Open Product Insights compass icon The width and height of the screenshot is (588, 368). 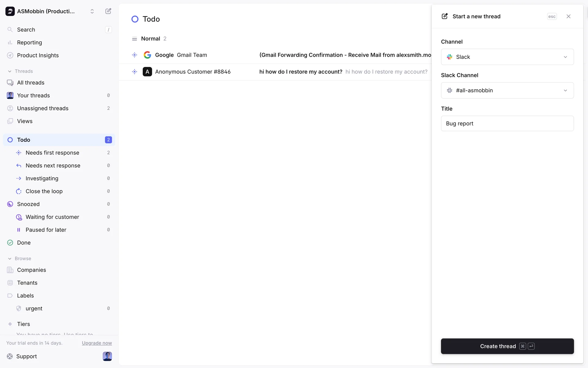click(10, 56)
